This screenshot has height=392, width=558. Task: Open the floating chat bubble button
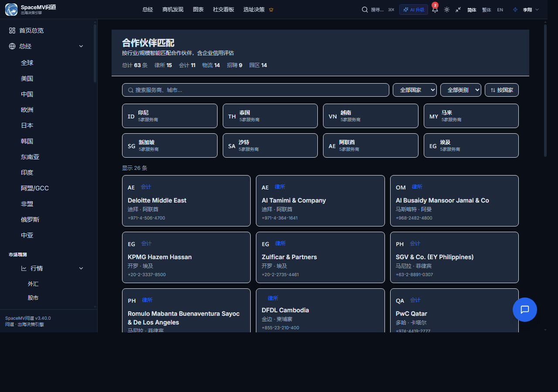pos(525,310)
